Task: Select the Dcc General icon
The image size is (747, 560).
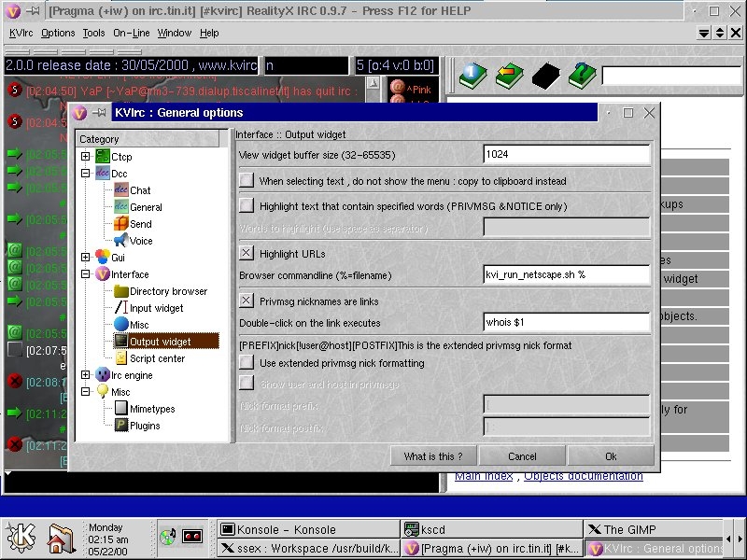Action: tap(121, 206)
